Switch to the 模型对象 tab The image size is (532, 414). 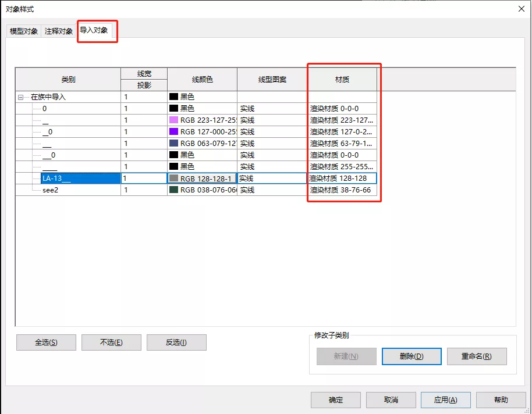pyautogui.click(x=24, y=31)
